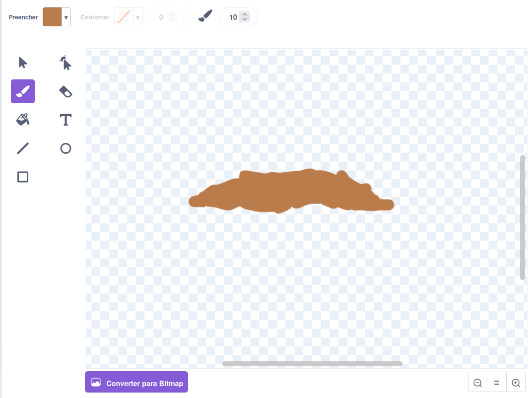Click the brown Preencher fill color swatch
This screenshot has height=398, width=532.
52,17
